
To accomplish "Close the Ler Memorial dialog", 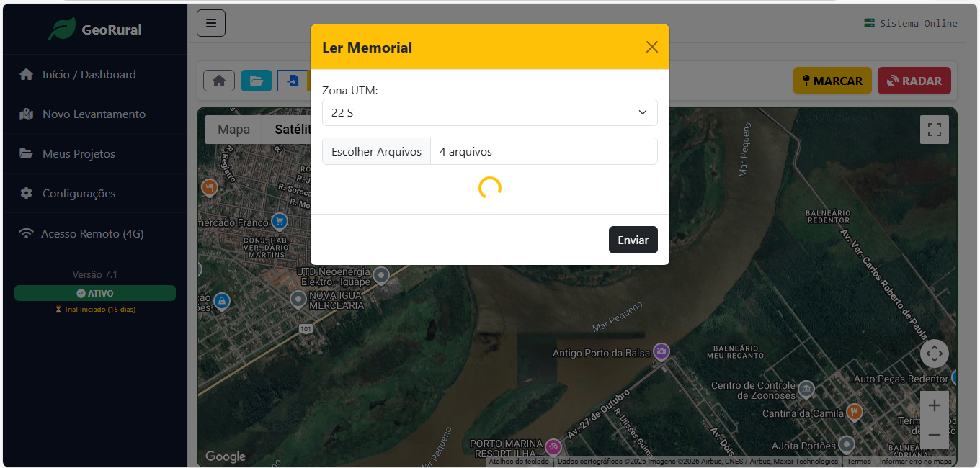I will pos(651,48).
